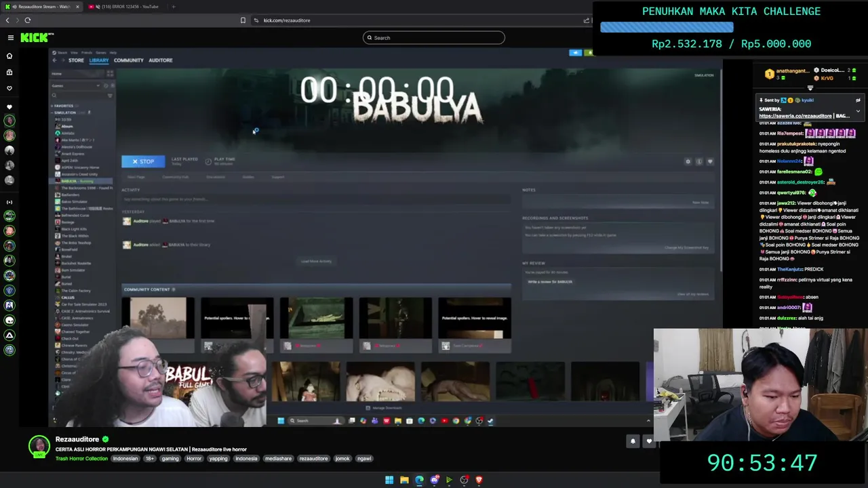Open the first community content thumbnail with tree
Image resolution: width=868 pixels, height=488 pixels.
(x=158, y=318)
